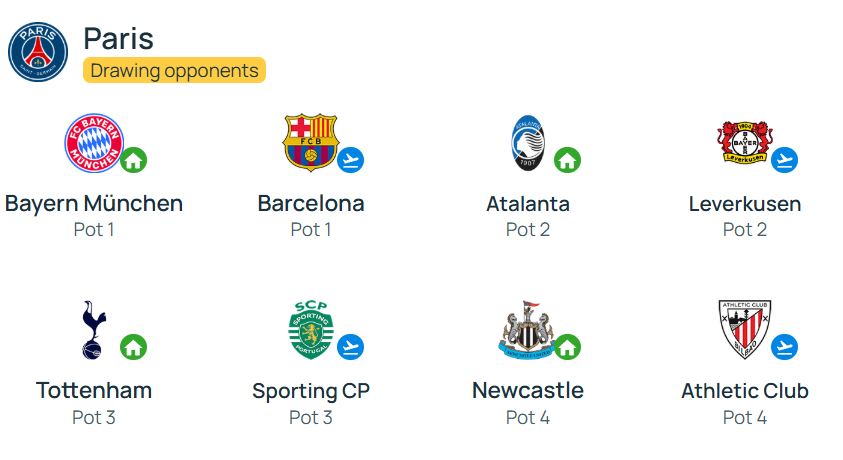Click the home icon beside Newcastle
Viewport: 843px width, 460px height.
pyautogui.click(x=567, y=347)
